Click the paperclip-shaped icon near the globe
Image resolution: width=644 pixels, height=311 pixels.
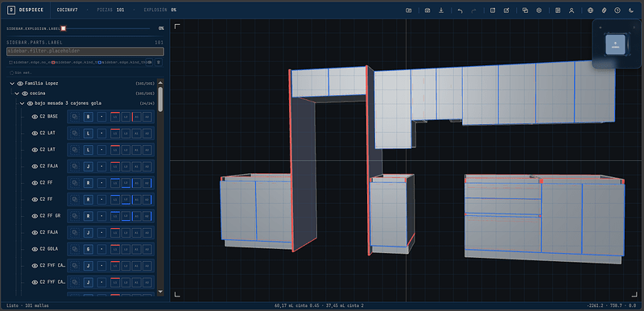[x=604, y=10]
